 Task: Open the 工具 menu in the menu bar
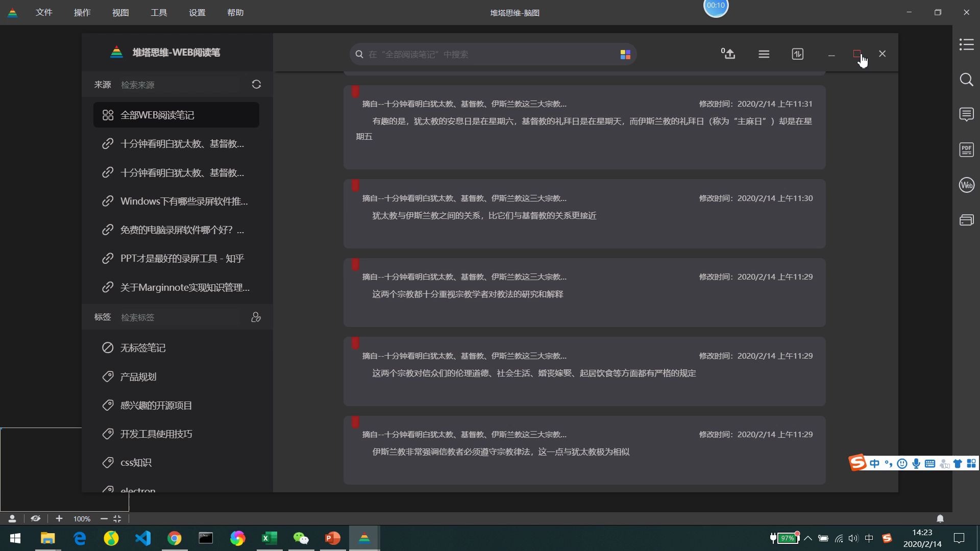[158, 12]
